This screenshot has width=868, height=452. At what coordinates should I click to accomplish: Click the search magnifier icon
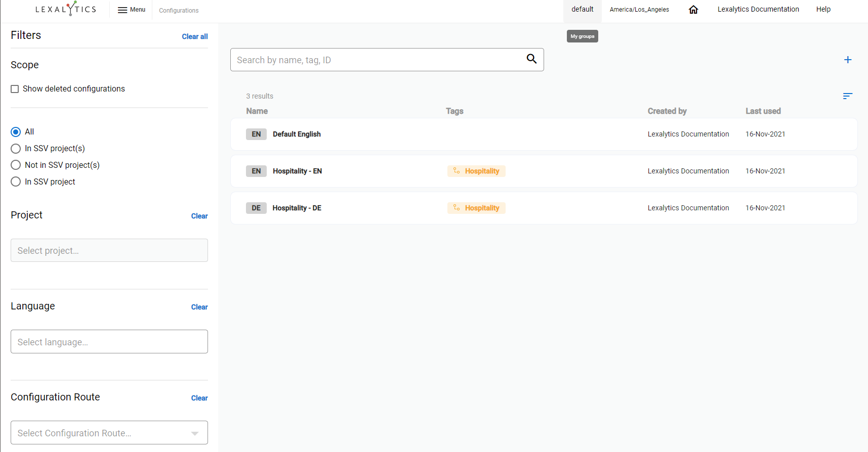pos(531,59)
